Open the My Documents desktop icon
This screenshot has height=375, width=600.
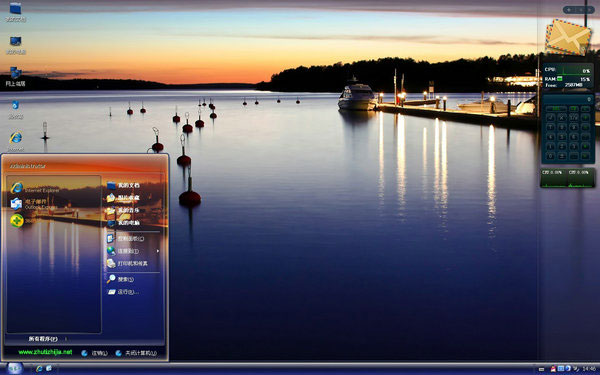(16, 11)
